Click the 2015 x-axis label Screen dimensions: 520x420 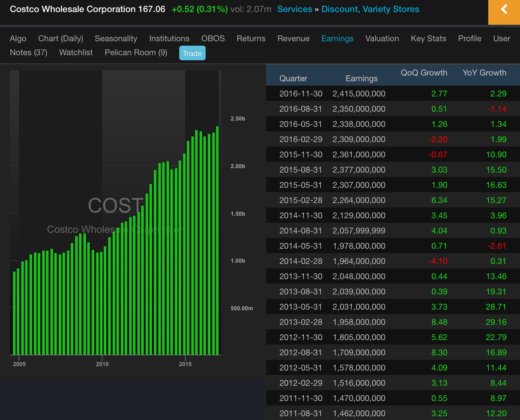(x=185, y=364)
